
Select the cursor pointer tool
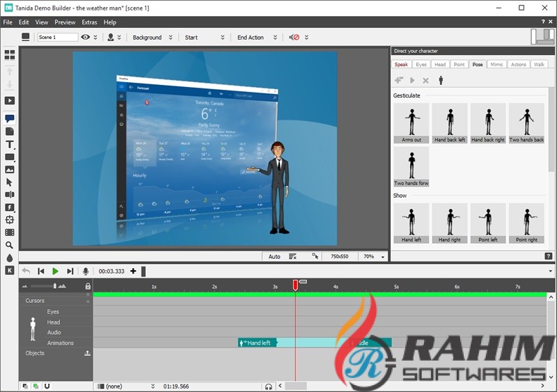[x=10, y=182]
